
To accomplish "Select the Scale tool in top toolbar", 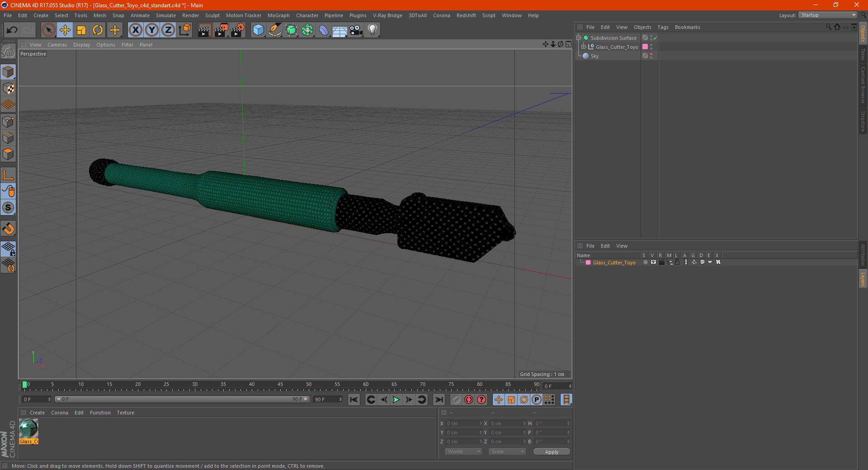I will (81, 30).
